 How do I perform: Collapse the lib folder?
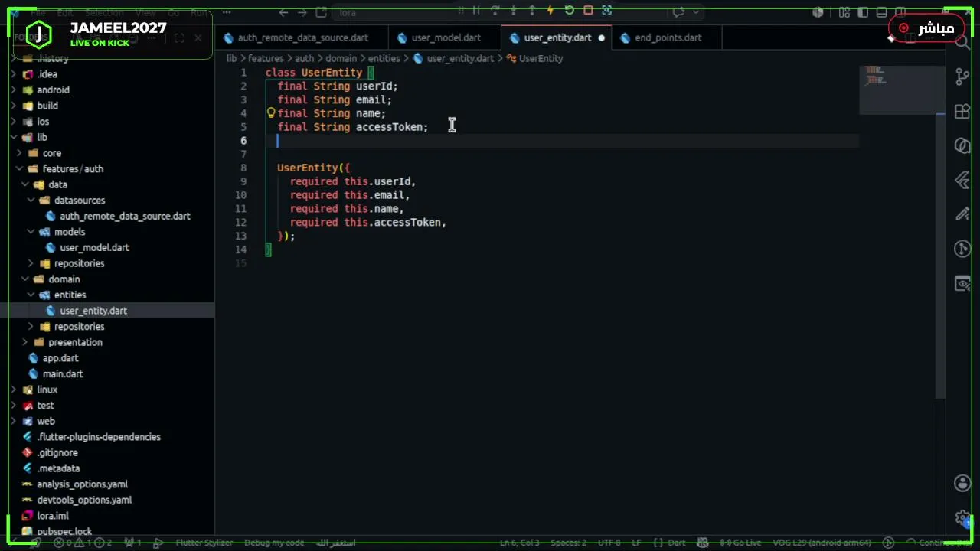[x=14, y=137]
